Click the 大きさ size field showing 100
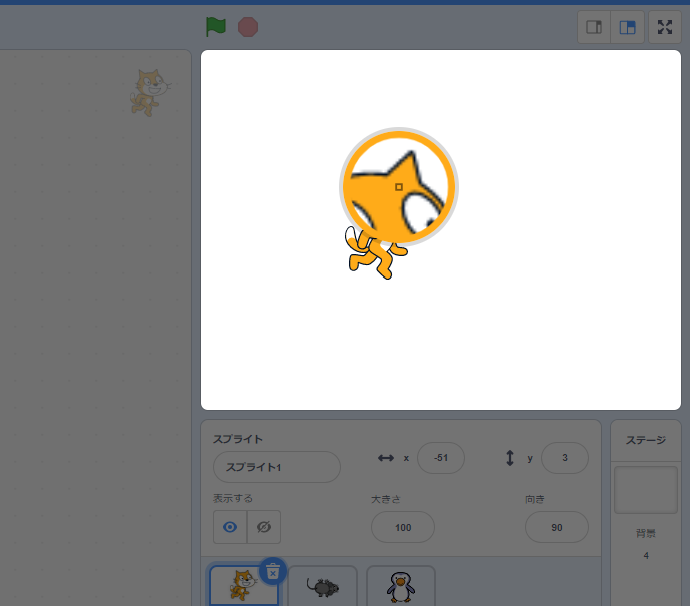 click(403, 527)
